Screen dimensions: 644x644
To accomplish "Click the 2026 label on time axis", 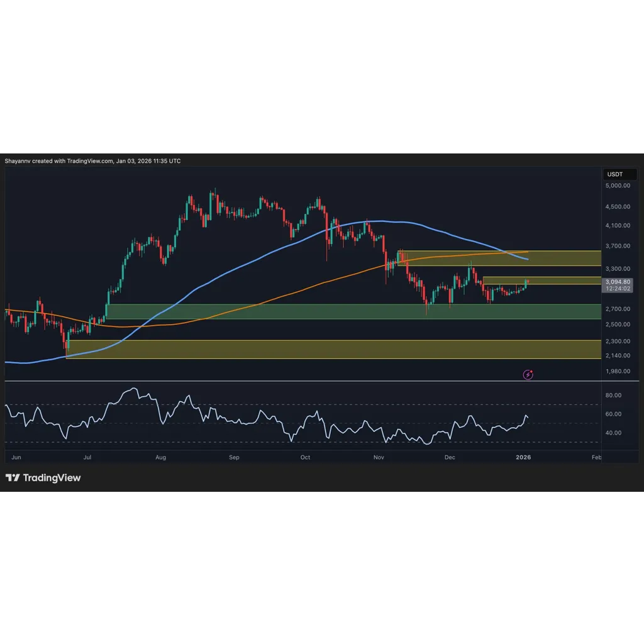I will [x=523, y=457].
